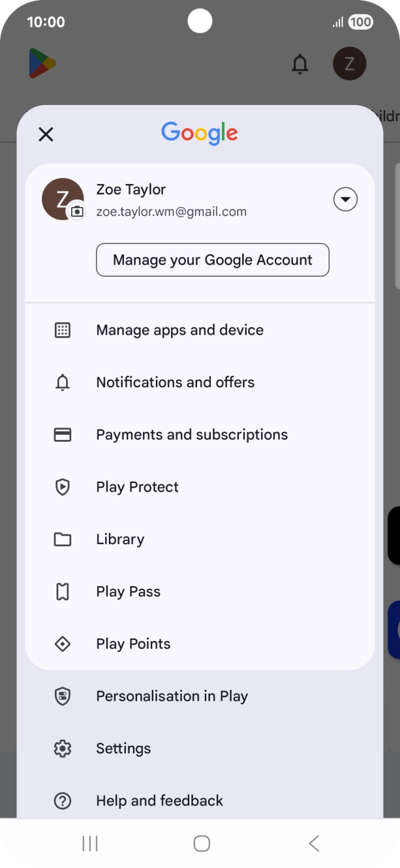The width and height of the screenshot is (400, 868).
Task: Tap the Play Points diamond icon
Action: pos(63,643)
